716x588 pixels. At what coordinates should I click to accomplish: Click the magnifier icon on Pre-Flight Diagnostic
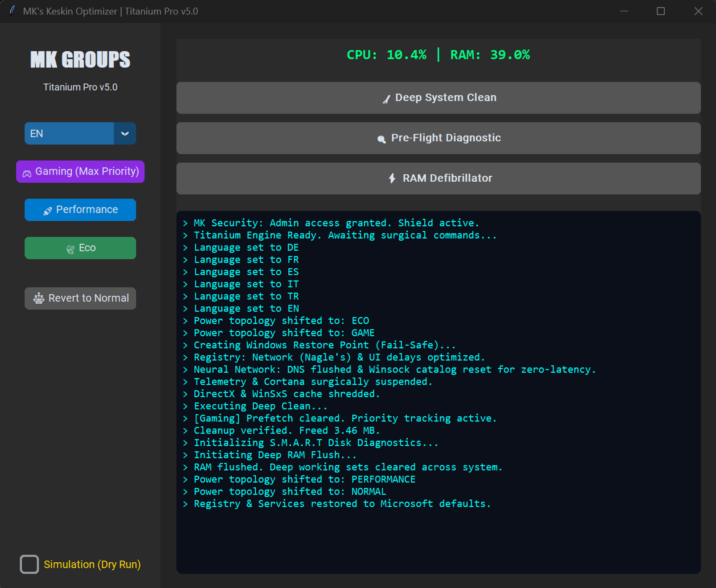click(381, 139)
